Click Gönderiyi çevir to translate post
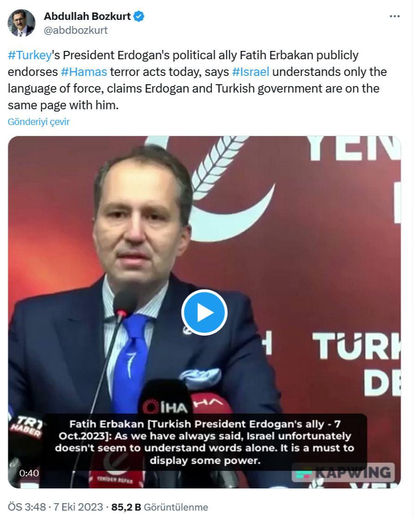This screenshot has height=518, width=420. click(38, 122)
